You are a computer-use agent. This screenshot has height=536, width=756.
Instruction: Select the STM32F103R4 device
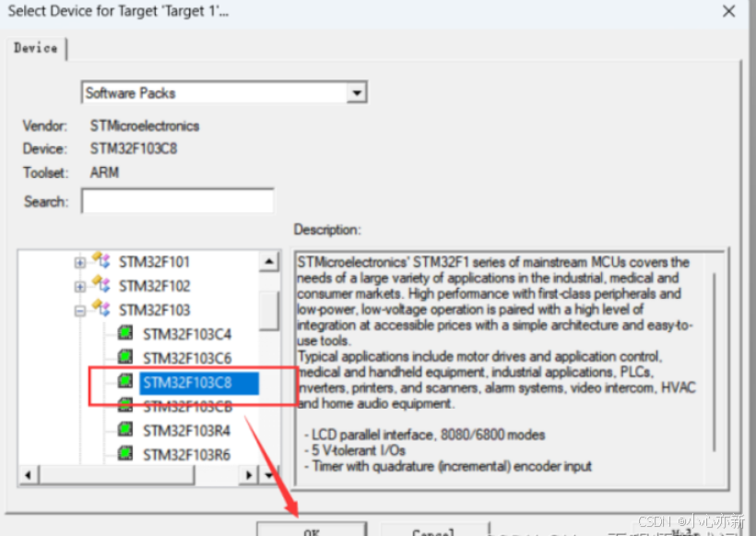186,431
